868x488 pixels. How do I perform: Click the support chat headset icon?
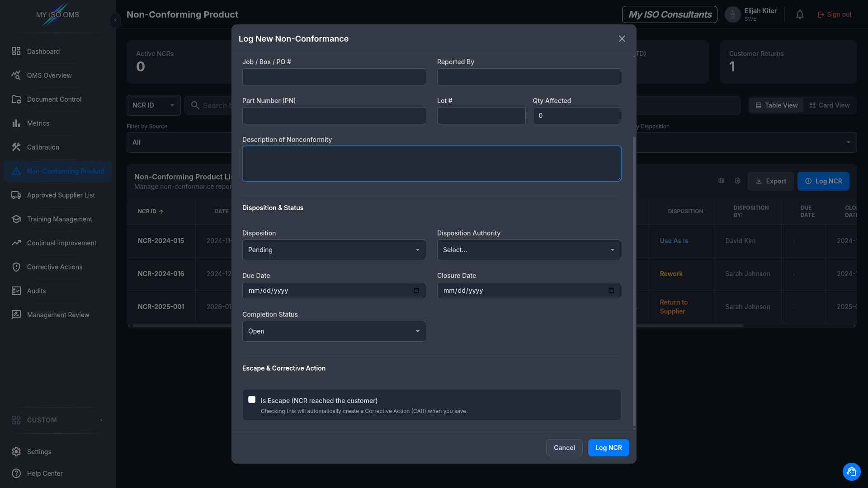(x=851, y=472)
